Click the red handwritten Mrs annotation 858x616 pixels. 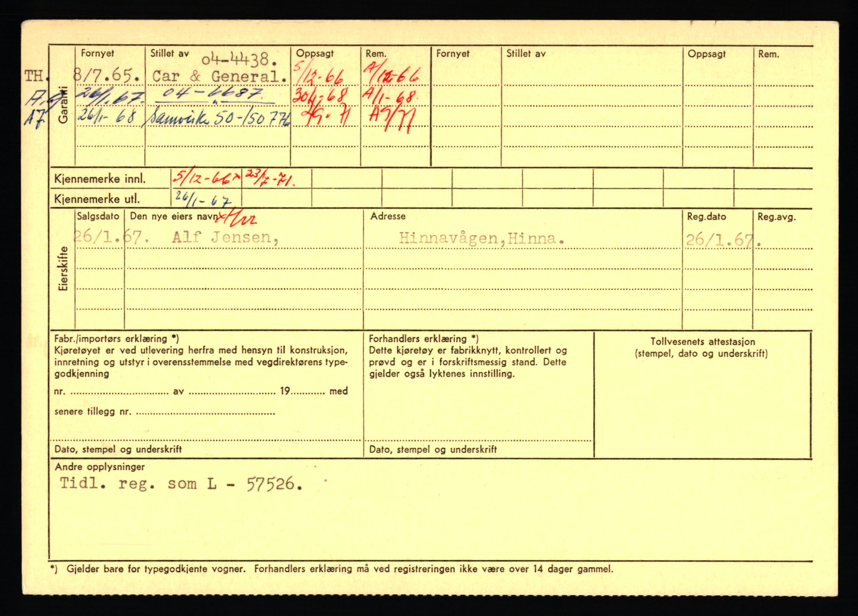pos(238,217)
